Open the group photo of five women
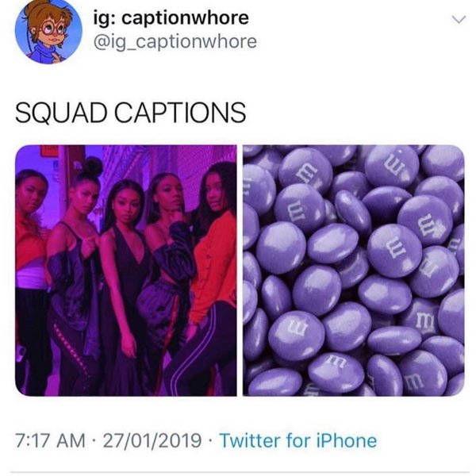Image resolution: width=476 pixels, height=476 pixels. pos(125,271)
